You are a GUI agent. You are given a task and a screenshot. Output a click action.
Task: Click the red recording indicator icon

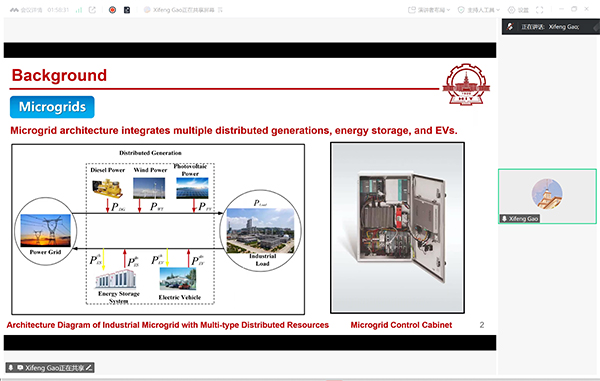point(112,10)
